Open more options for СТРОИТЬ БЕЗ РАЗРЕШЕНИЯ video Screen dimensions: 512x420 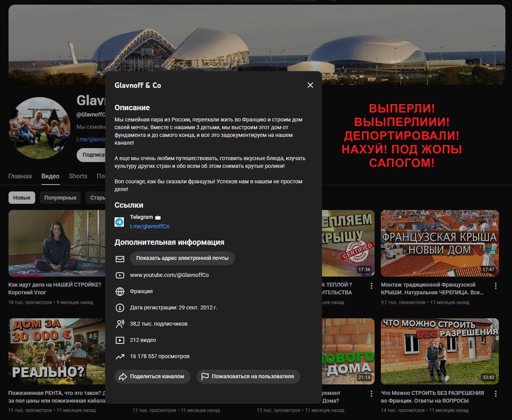pyautogui.click(x=495, y=394)
